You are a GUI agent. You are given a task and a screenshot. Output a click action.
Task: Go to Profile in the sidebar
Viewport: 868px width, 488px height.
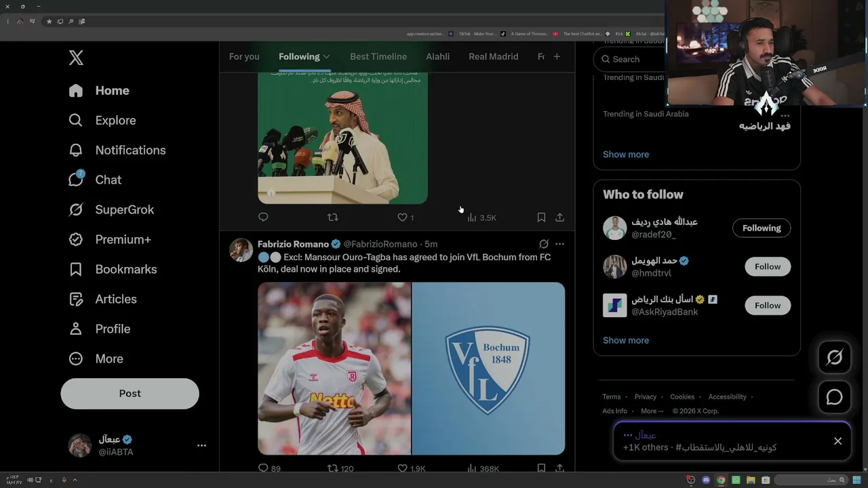point(99,329)
